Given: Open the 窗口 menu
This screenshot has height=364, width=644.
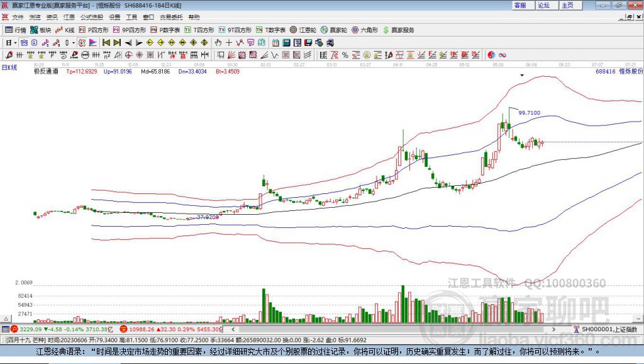Looking at the screenshot, I should (x=148, y=17).
